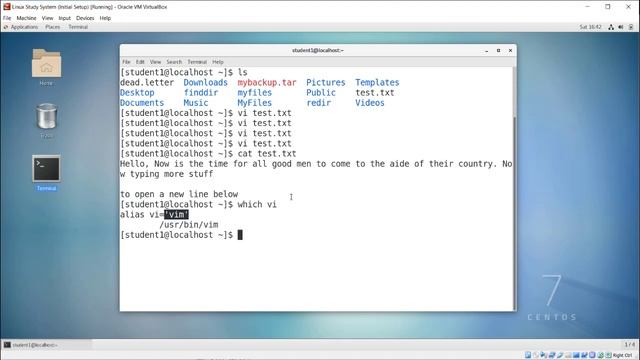The width and height of the screenshot is (640, 360).
Task: Click the VirtualBox shared folders indicator
Action: pos(568,355)
